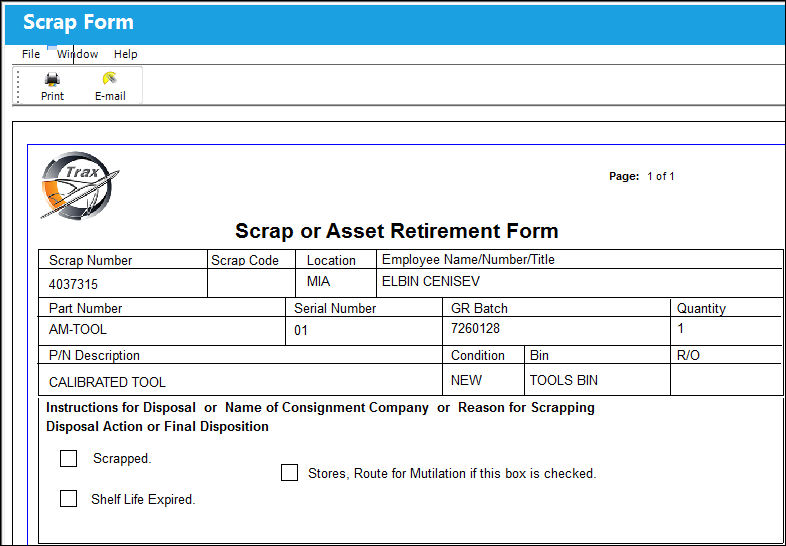This screenshot has height=546, width=786.
Task: Click Instructions for Disposal heading line
Action: pos(320,407)
